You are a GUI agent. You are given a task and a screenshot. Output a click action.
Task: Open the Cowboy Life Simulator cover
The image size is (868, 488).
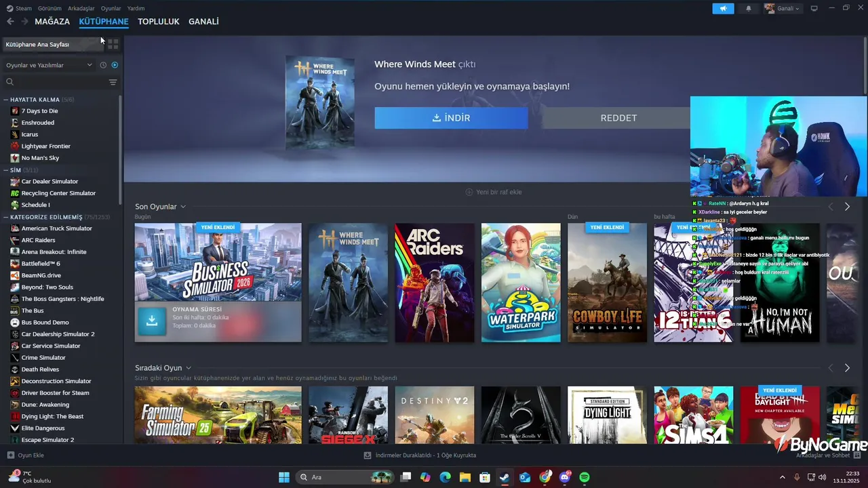coord(607,283)
